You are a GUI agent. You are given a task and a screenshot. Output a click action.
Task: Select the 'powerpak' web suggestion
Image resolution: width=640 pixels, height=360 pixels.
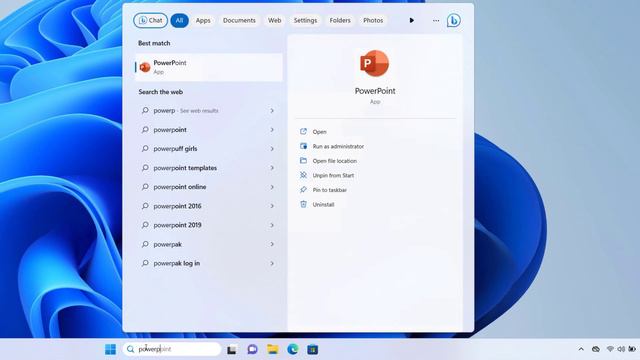coord(209,244)
